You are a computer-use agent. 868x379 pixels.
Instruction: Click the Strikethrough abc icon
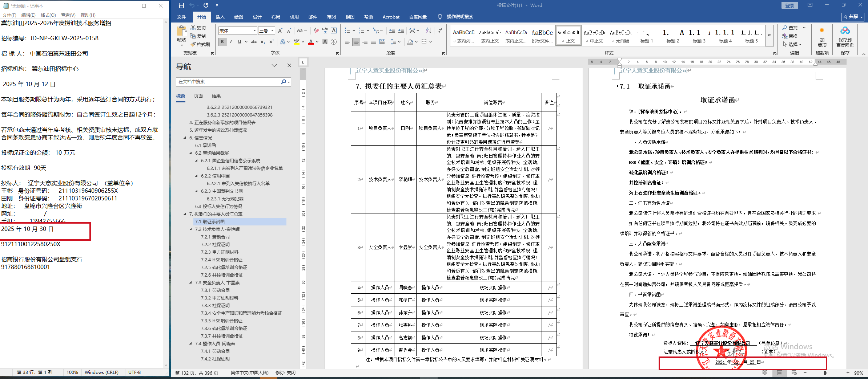click(254, 42)
